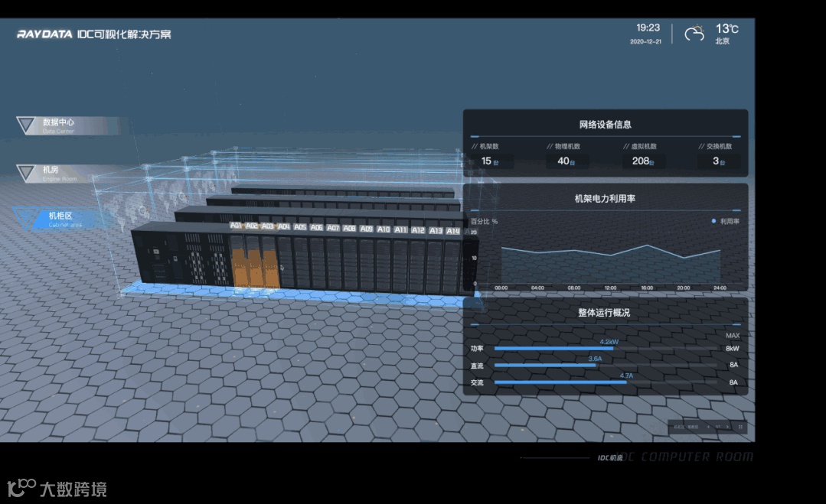Select cabinet label A10
Screen dimensions: 826x504
(384, 229)
